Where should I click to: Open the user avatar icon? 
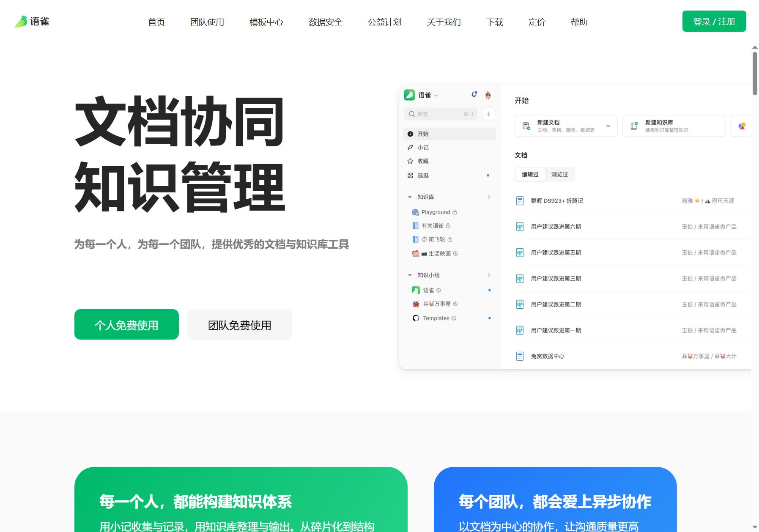click(x=488, y=95)
